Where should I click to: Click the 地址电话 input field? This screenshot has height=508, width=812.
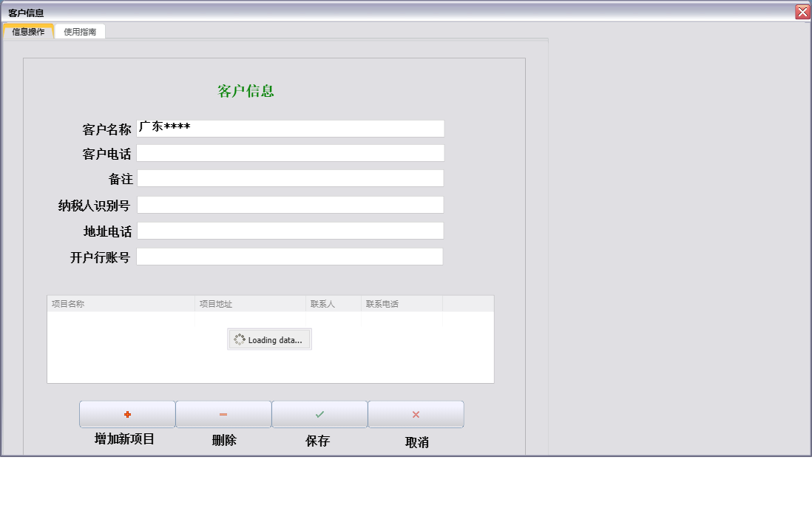288,230
